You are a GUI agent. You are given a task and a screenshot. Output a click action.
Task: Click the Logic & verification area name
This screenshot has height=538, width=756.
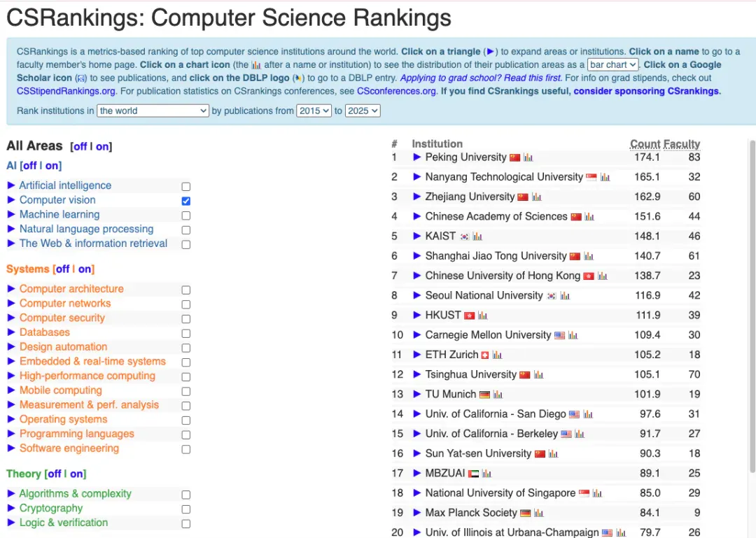64,523
